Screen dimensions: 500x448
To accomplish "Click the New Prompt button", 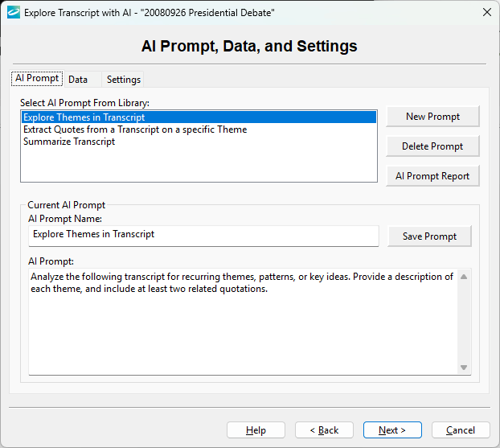I will click(x=432, y=117).
